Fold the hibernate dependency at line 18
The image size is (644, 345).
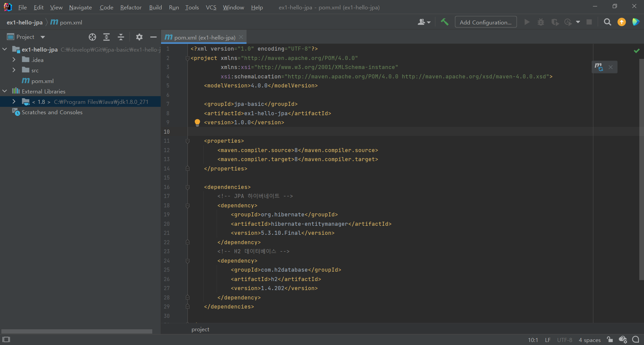(x=187, y=206)
